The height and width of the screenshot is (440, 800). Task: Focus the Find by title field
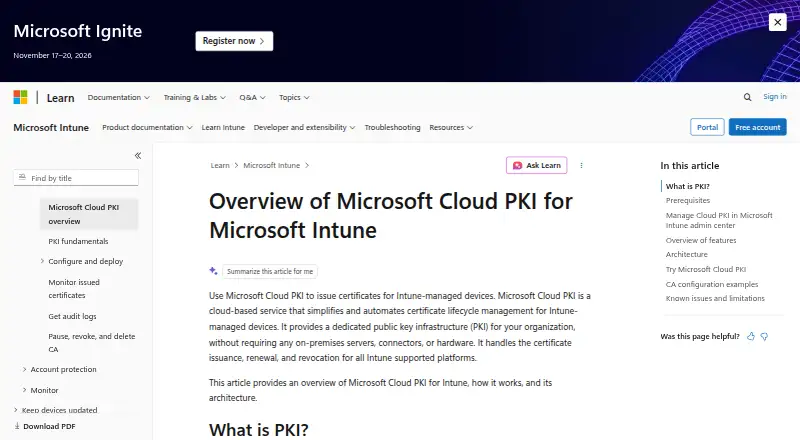(x=76, y=178)
